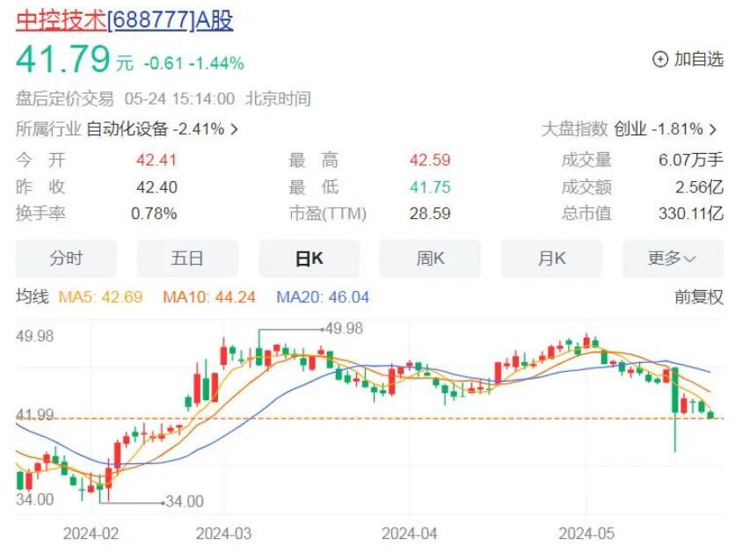Image resolution: width=742 pixels, height=560 pixels.
Task: Expand the 大盘指数 创业 chevron
Action: pyautogui.click(x=713, y=128)
